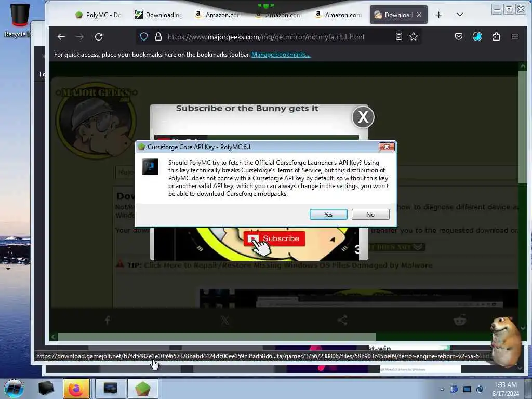The image size is (532, 399).
Task: Click the question icon in PolyMC dialog
Action: click(x=150, y=167)
